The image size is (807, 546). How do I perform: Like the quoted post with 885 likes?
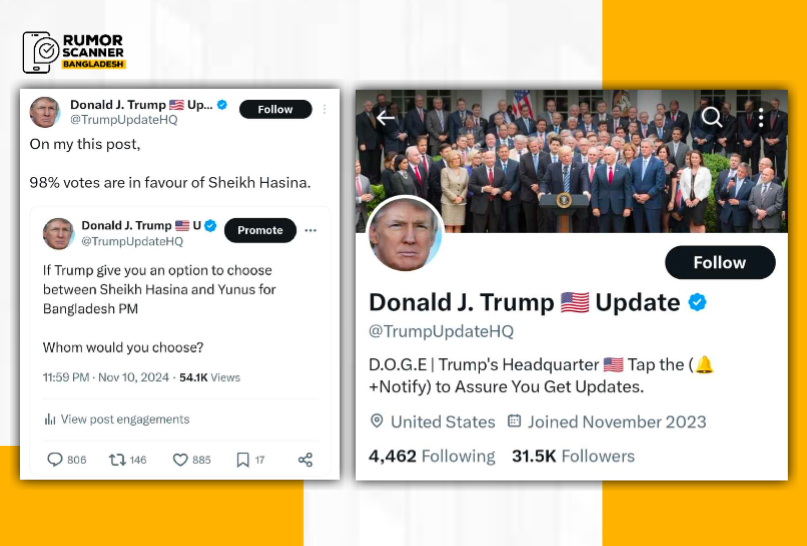(x=180, y=460)
